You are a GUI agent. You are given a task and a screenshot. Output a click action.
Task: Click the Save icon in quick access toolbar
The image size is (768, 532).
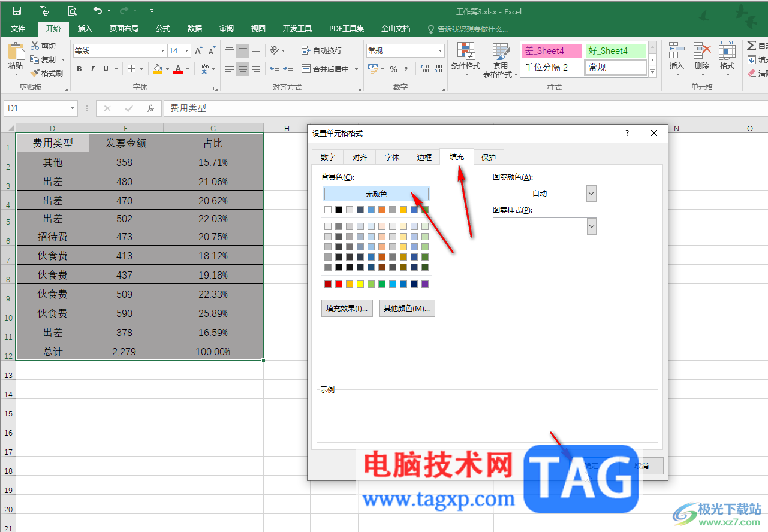click(x=17, y=11)
